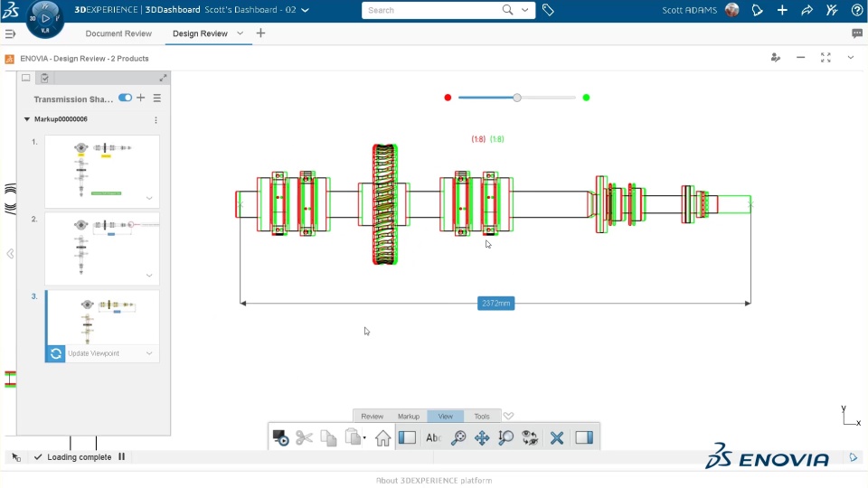Open the Document Review tab
This screenshot has height=488, width=868.
pyautogui.click(x=118, y=33)
